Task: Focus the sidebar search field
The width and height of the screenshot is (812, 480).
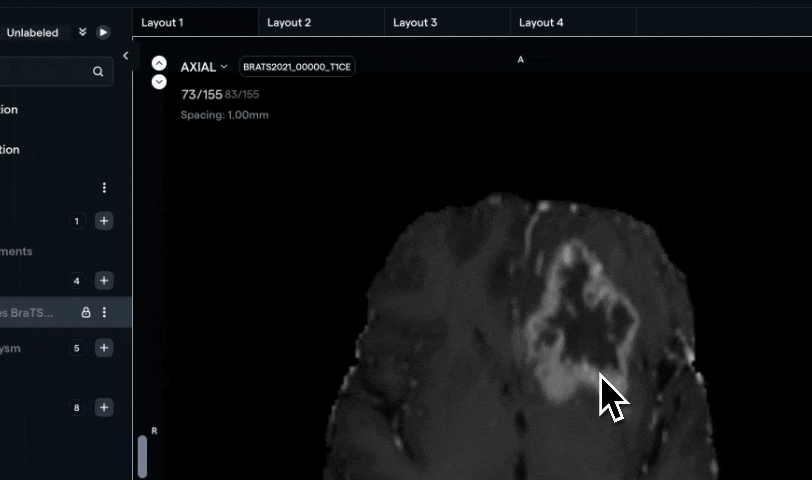Action: pos(54,71)
